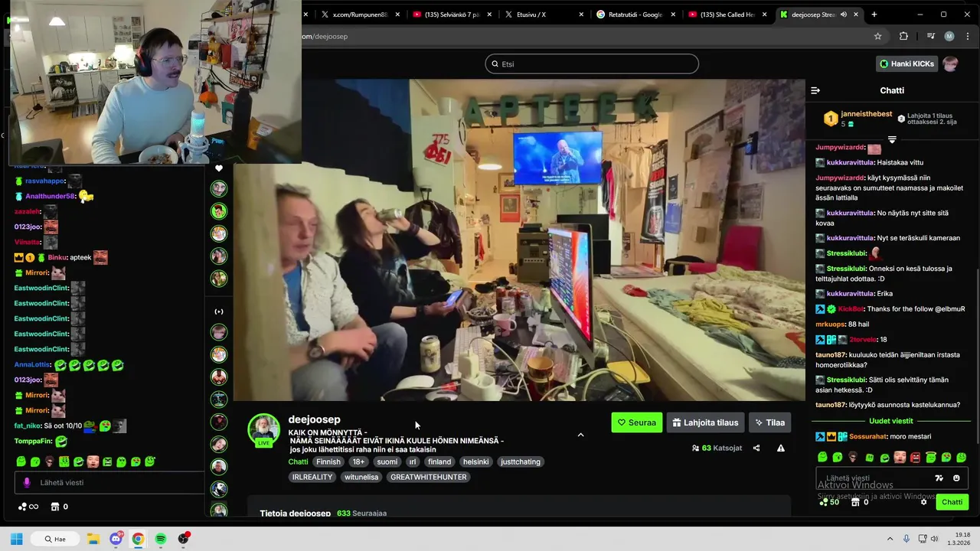Click the GREATWHITEHUNTER tag
This screenshot has height=551, width=980.
428,477
